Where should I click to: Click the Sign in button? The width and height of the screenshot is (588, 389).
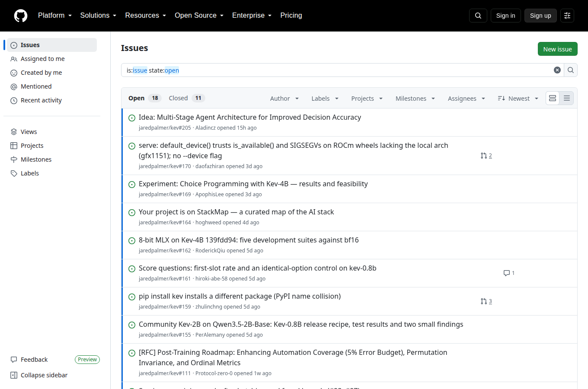pos(506,16)
